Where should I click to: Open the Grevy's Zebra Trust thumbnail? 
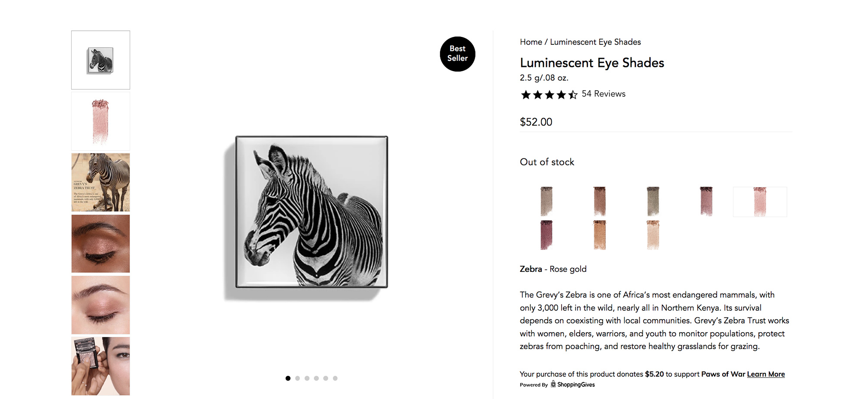click(101, 182)
